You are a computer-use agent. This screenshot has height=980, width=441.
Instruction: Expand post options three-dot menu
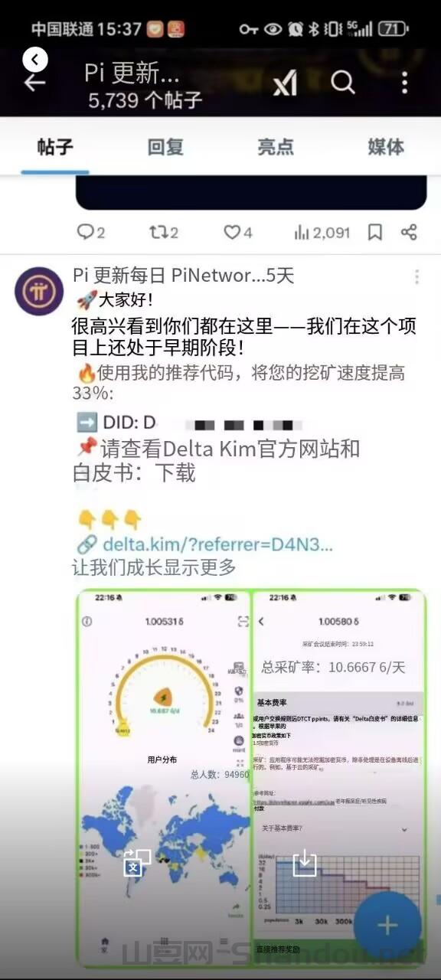point(416,276)
